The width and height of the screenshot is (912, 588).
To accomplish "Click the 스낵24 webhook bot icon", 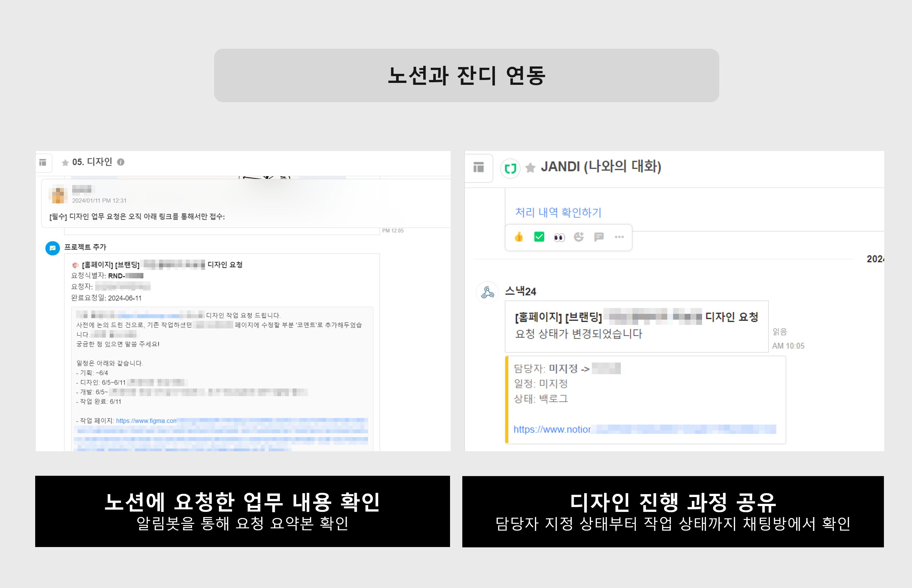I will point(487,293).
